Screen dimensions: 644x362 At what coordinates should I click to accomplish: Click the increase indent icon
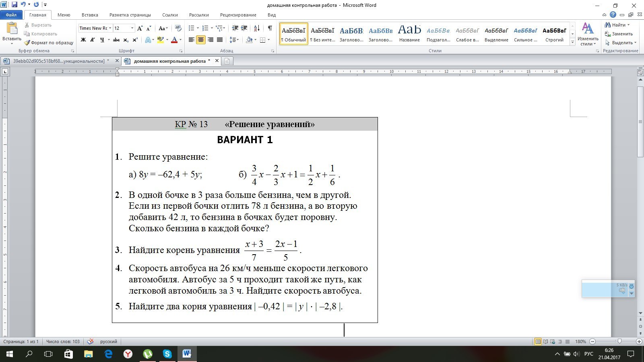(244, 28)
